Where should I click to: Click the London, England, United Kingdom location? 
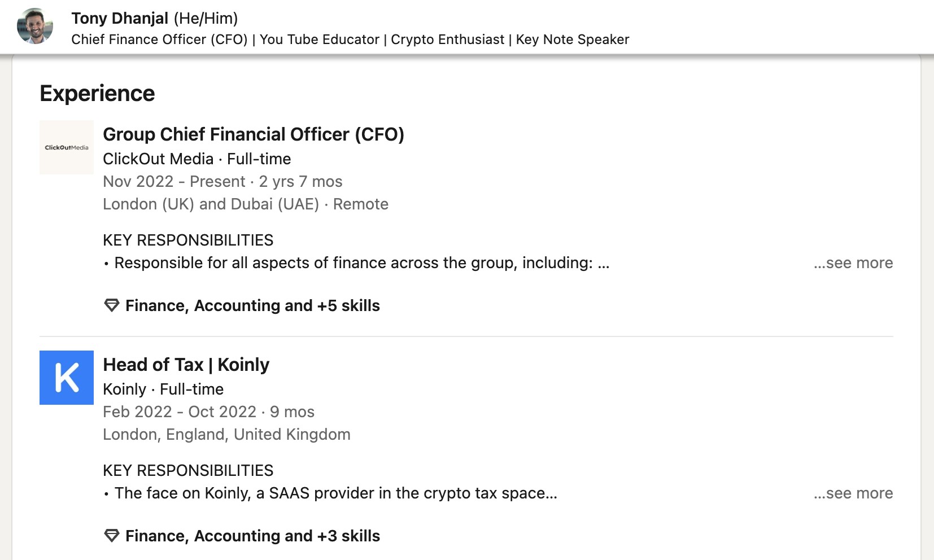(x=226, y=434)
